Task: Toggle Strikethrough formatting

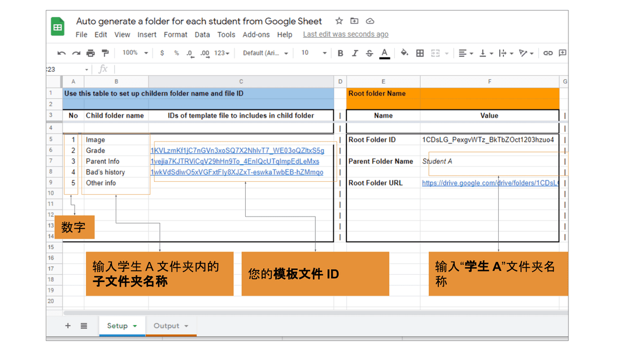Action: pos(369,53)
